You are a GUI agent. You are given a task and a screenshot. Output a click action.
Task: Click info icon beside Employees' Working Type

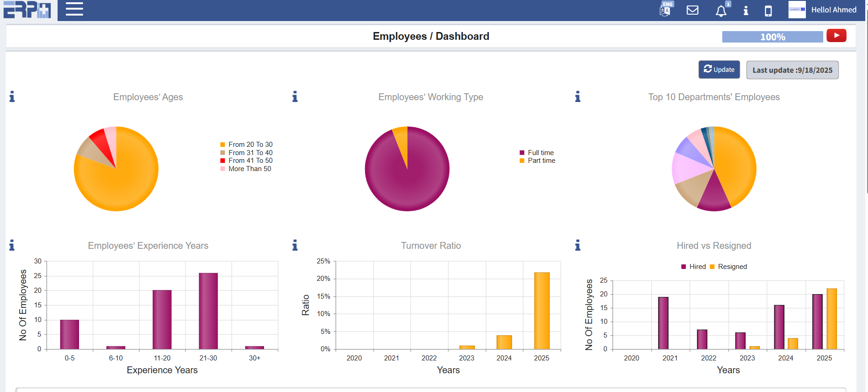pos(295,97)
